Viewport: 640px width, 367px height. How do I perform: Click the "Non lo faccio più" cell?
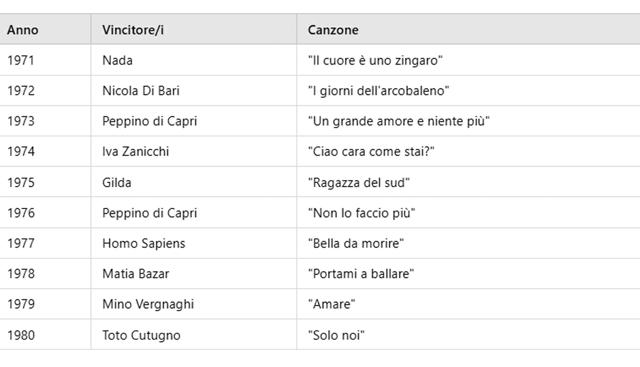(x=361, y=213)
